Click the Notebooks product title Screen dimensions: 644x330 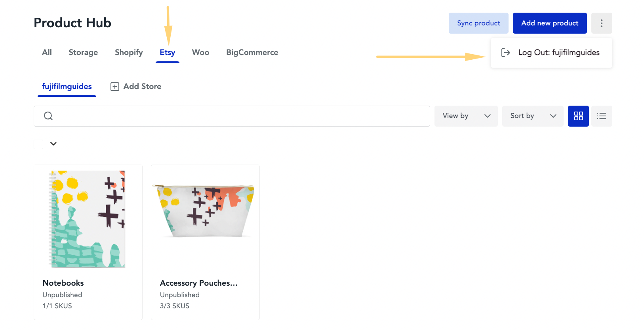tap(63, 283)
